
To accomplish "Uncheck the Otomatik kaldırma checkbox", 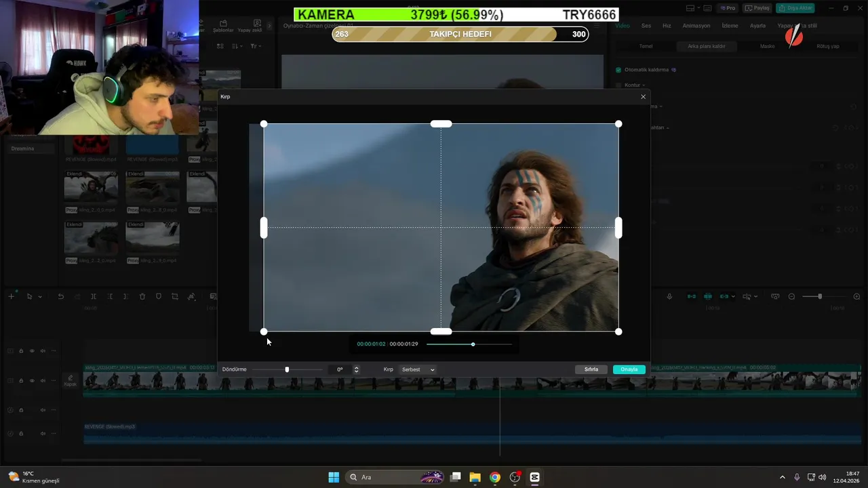I will pos(618,70).
